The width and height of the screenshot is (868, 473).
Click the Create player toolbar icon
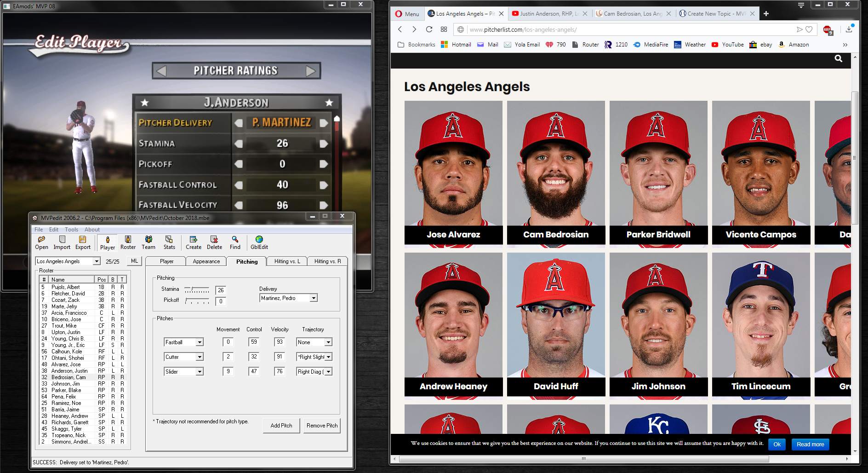point(194,242)
